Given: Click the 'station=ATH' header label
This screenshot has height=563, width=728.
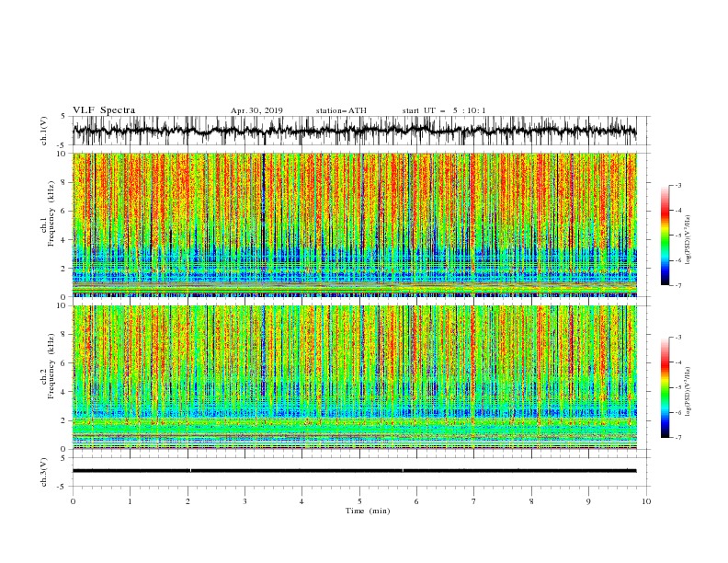Looking at the screenshot, I should [x=341, y=110].
